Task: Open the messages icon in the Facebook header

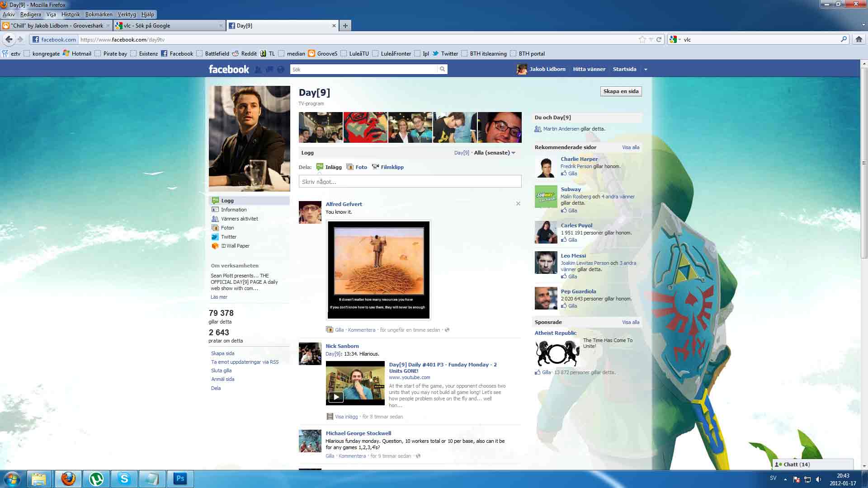Action: tap(269, 70)
